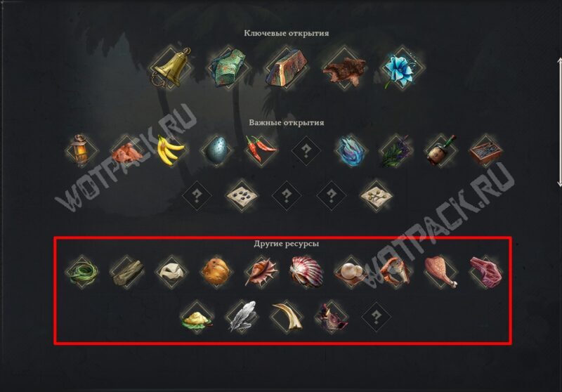
Task: Open the banana bunch discovery
Action: pos(171,150)
